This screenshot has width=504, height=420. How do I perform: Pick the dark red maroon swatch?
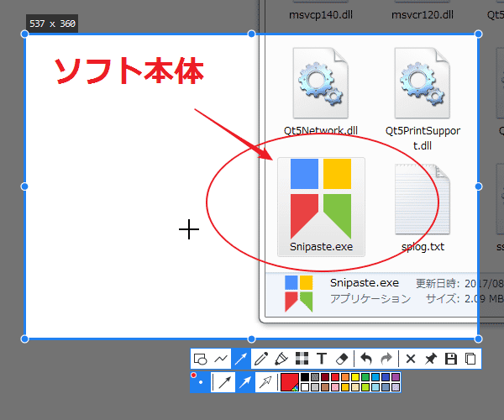pyautogui.click(x=325, y=377)
